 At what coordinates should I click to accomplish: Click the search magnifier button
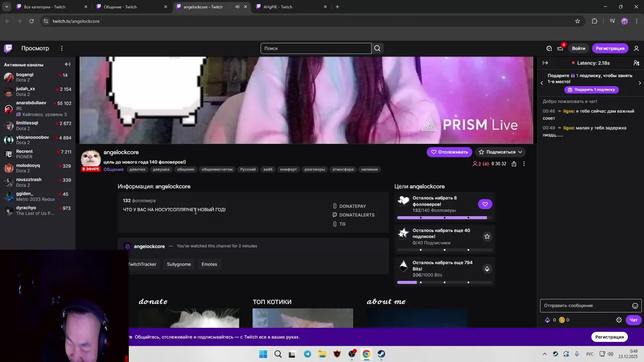click(377, 48)
